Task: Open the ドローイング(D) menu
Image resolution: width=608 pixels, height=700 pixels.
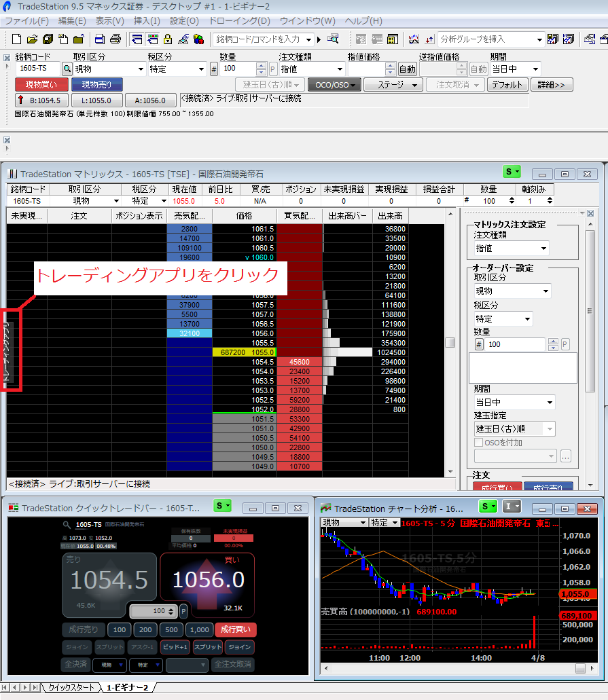Action: 239,21
